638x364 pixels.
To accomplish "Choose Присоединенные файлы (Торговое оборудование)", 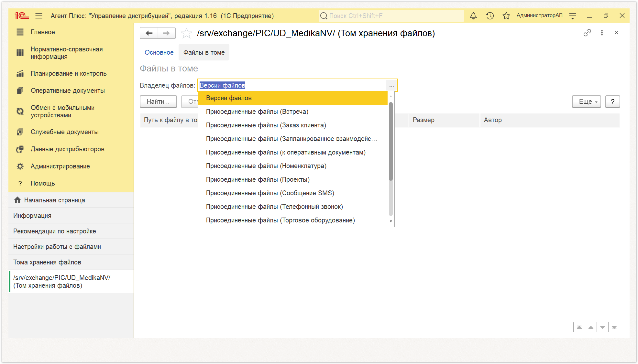I will click(293, 220).
